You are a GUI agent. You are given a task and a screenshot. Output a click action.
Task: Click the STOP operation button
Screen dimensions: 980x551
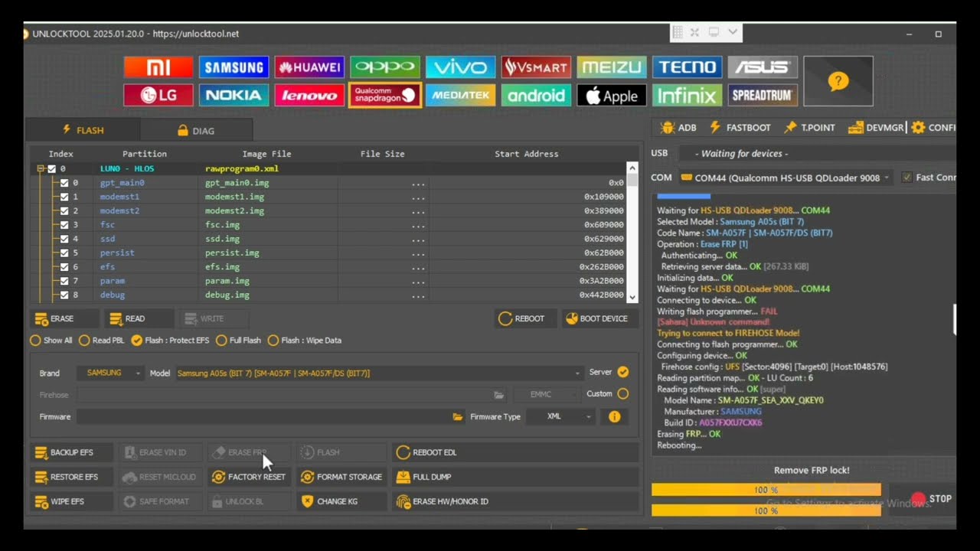(x=932, y=499)
